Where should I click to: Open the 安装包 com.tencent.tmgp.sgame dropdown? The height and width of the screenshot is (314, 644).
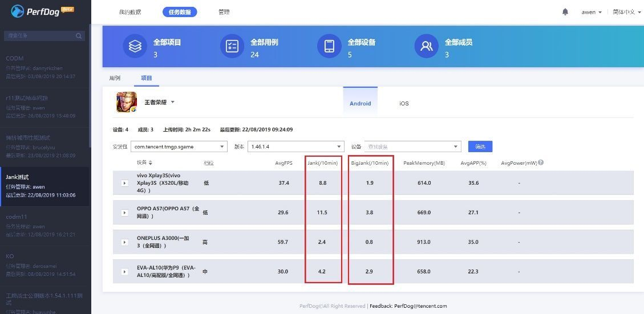pos(179,147)
